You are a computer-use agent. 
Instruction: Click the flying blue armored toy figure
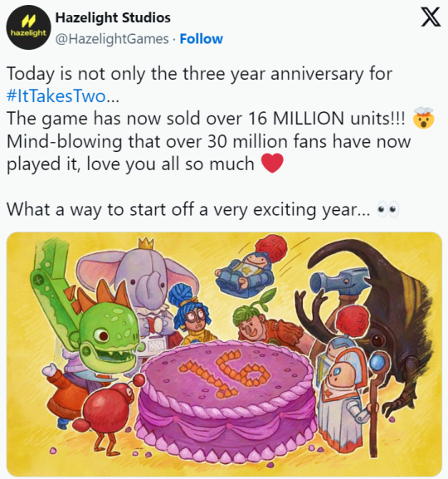pos(251,269)
